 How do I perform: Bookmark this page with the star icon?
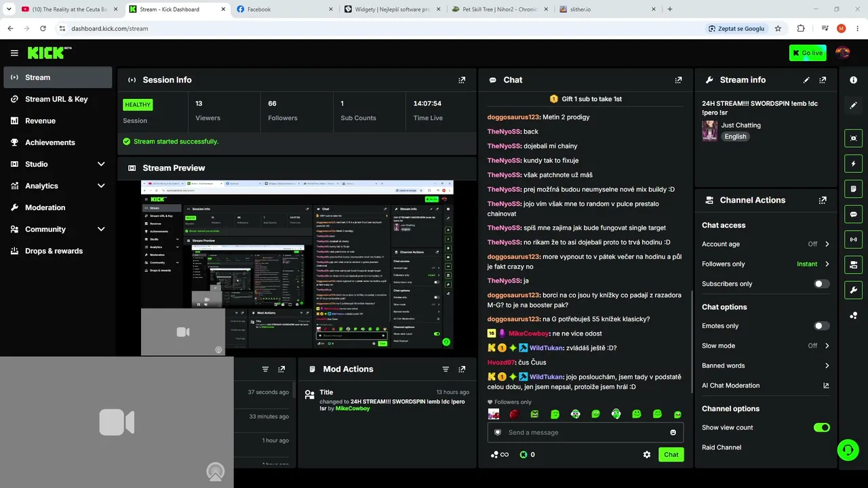pos(778,28)
